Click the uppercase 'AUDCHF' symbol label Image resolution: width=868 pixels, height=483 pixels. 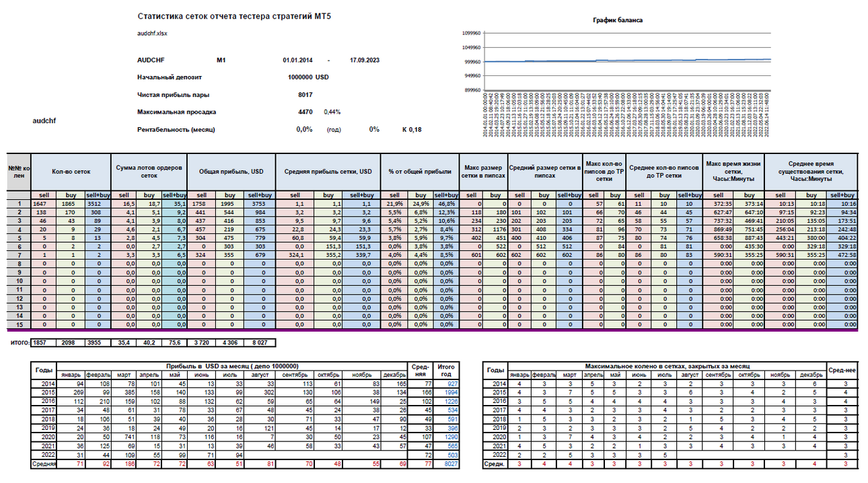151,60
